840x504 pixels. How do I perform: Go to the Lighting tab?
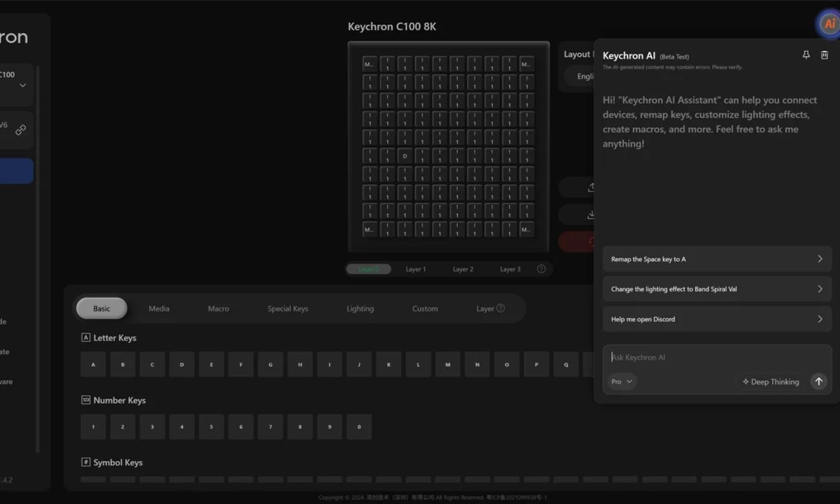[360, 308]
